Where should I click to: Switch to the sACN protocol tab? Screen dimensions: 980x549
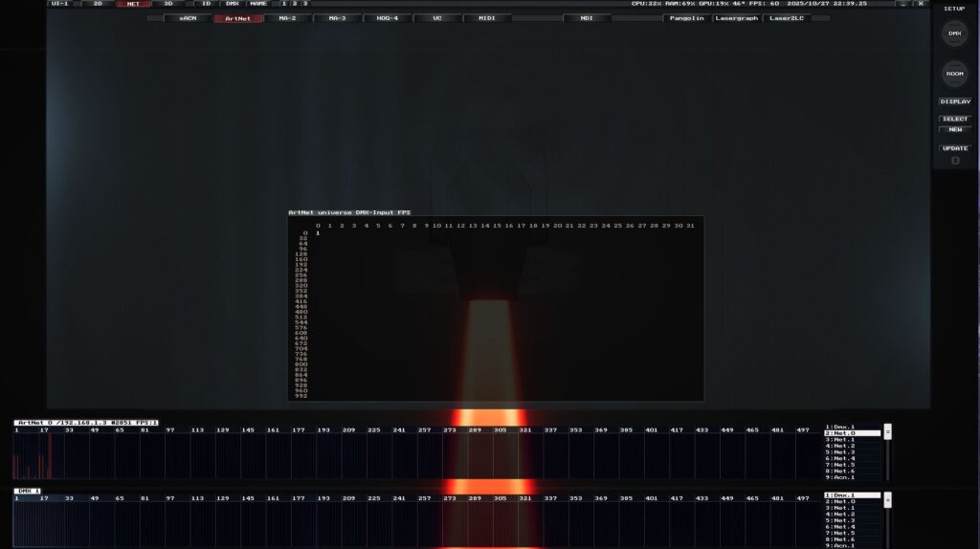188,18
